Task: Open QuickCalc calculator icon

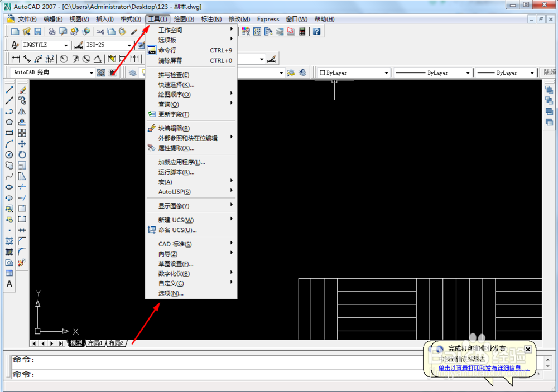Action: pos(302,32)
